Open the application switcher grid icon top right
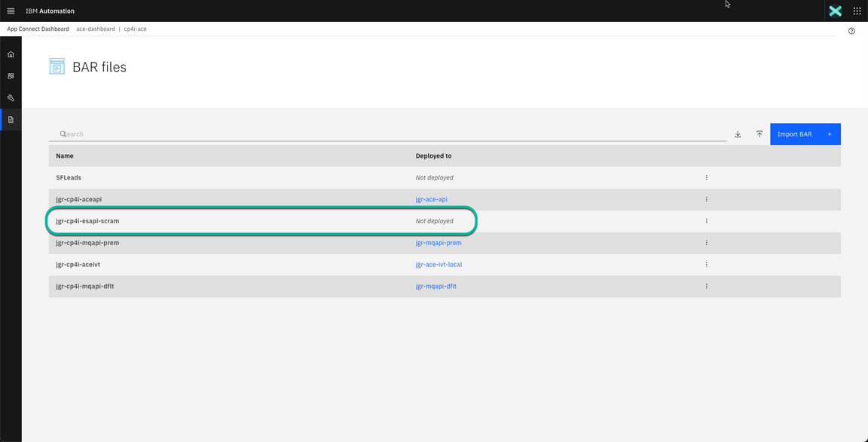Viewport: 868px width, 442px height. (857, 11)
